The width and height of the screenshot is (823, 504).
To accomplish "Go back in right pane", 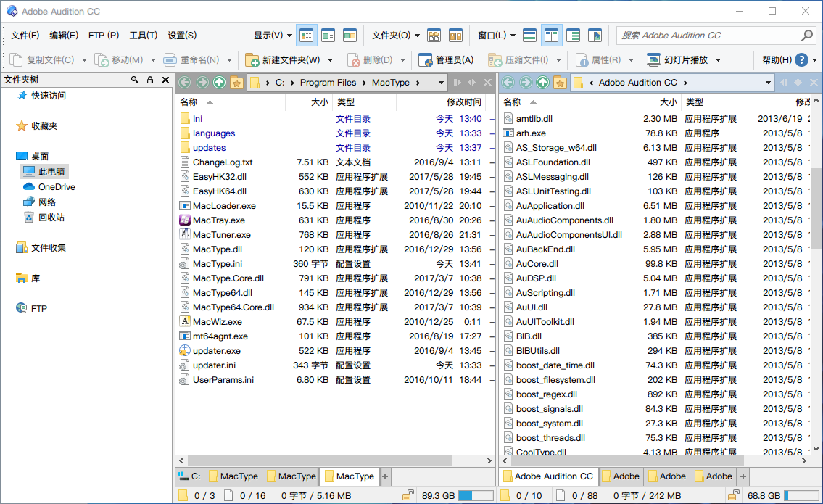I will coord(508,83).
